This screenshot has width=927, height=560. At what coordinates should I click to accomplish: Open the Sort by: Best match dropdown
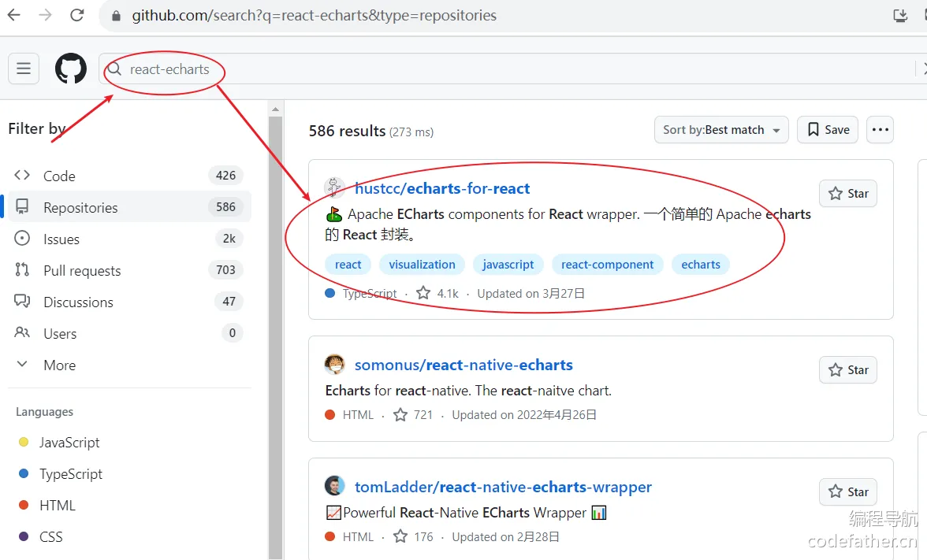click(721, 129)
